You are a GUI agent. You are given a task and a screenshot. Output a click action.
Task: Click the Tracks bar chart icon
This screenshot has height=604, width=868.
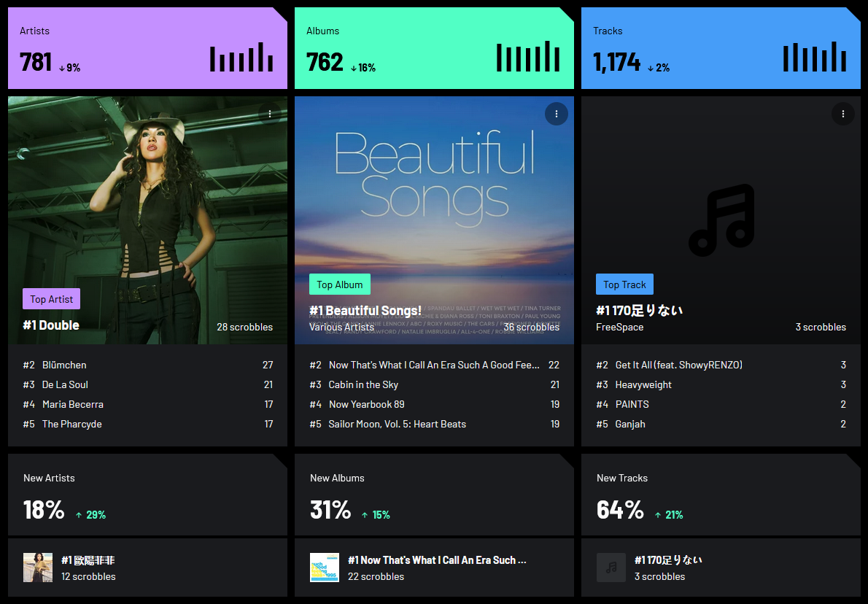pyautogui.click(x=815, y=58)
